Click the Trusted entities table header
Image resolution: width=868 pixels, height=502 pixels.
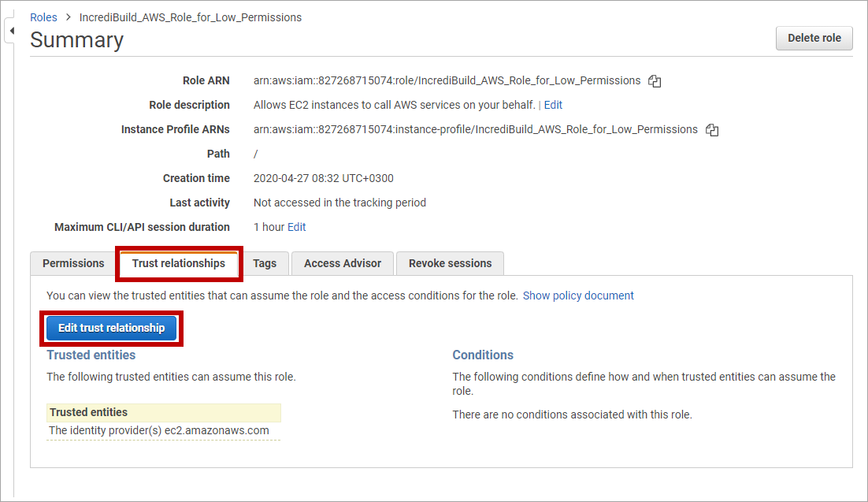click(x=163, y=412)
